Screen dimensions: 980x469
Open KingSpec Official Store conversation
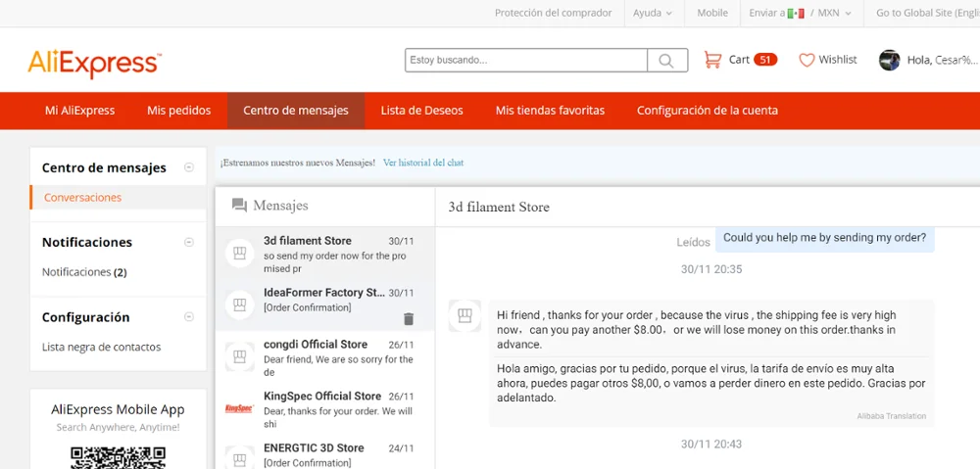pos(324,408)
